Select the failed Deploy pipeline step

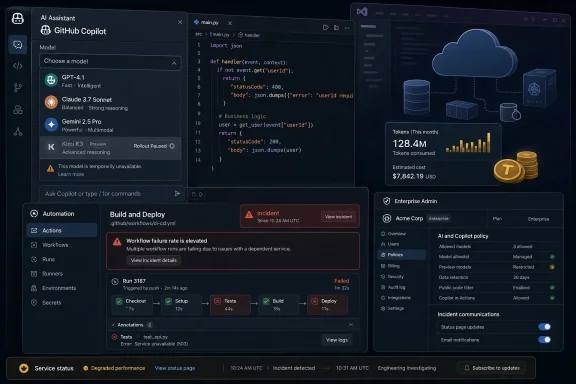click(328, 304)
